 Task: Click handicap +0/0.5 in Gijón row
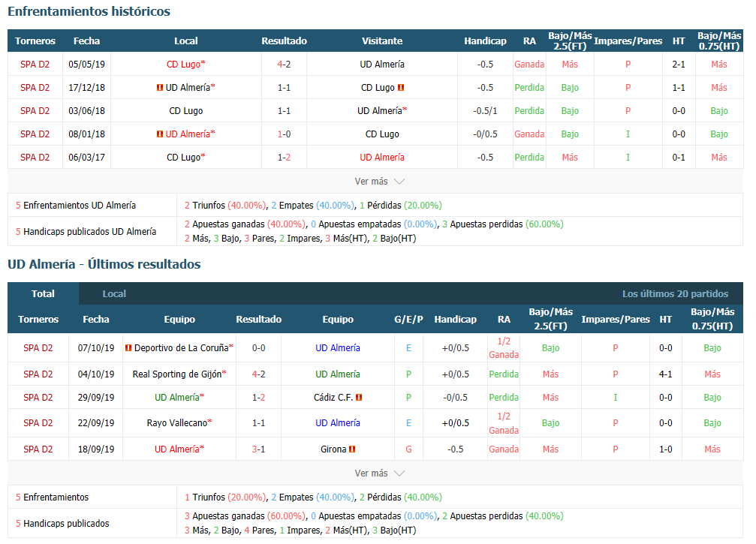(455, 374)
